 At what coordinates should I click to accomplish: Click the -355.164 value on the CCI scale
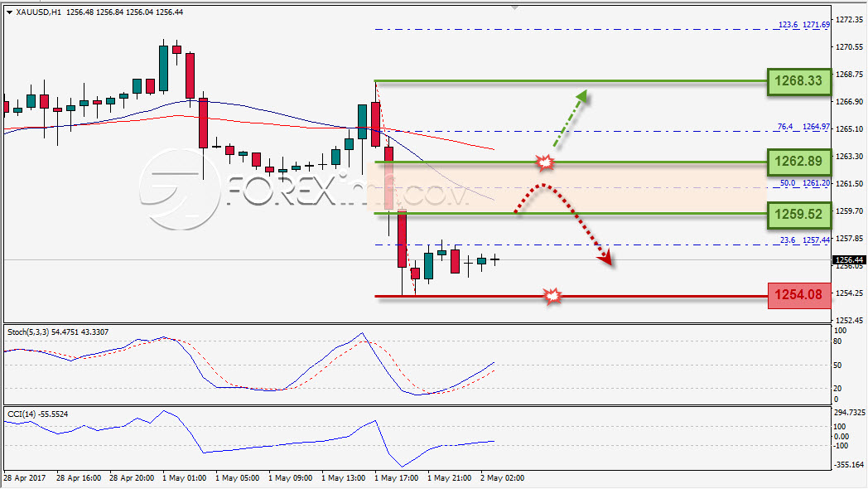click(849, 465)
